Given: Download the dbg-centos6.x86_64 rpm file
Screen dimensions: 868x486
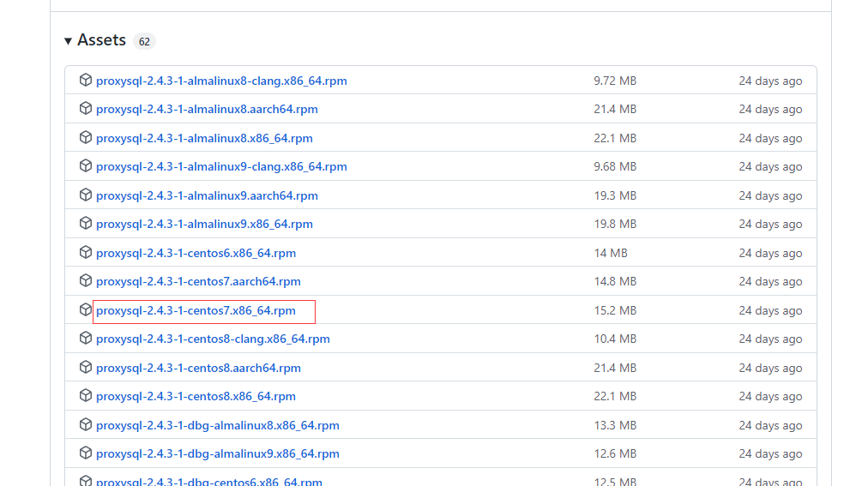Looking at the screenshot, I should point(208,481).
